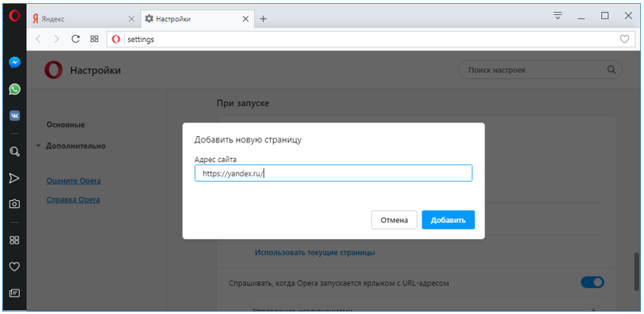Open Speed Dial grid in toolbar
Image resolution: width=644 pixels, height=314 pixels.
coord(94,39)
